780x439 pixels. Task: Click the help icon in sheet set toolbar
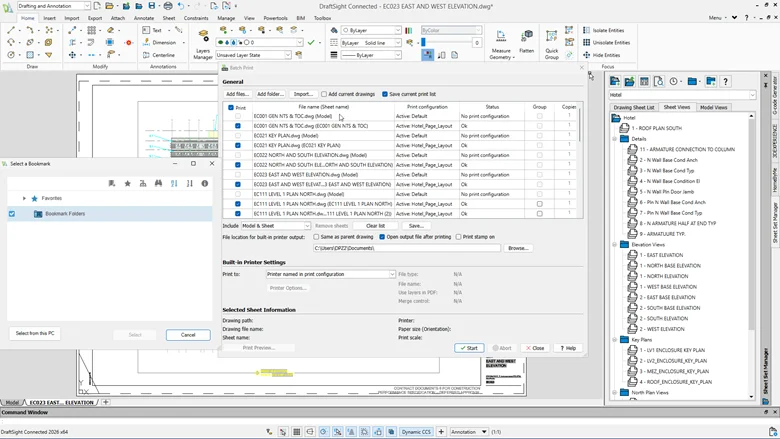(x=725, y=82)
